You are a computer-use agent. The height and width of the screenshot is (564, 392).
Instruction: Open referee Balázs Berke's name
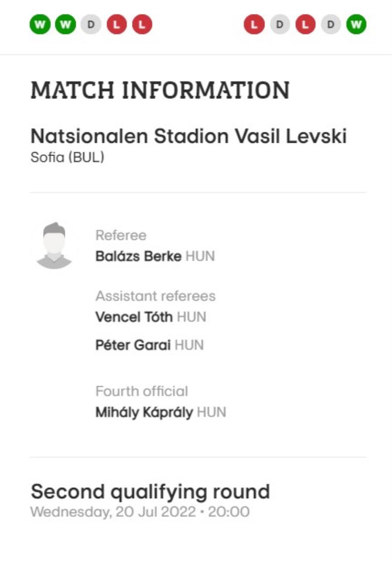[138, 256]
